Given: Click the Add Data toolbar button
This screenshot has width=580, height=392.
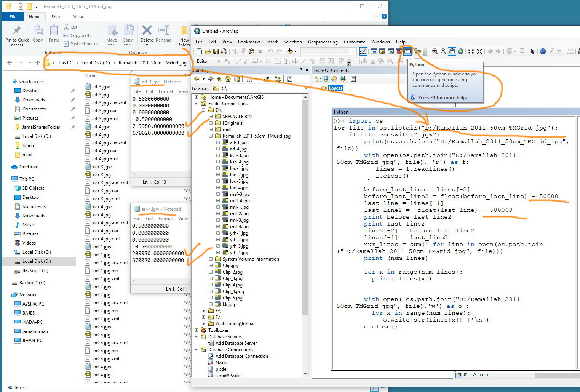Looking at the screenshot, I should click(x=290, y=51).
